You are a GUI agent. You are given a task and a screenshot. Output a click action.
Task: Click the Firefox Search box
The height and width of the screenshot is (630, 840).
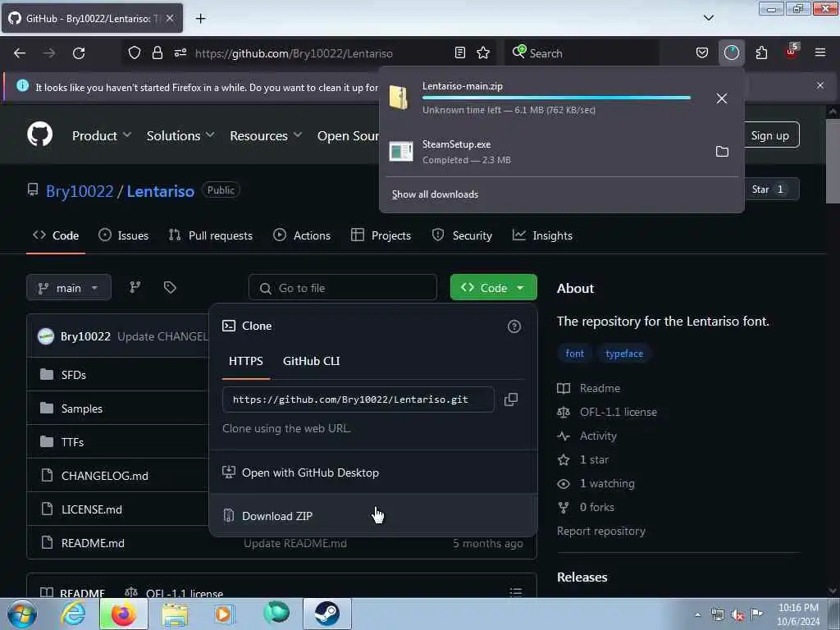(582, 53)
